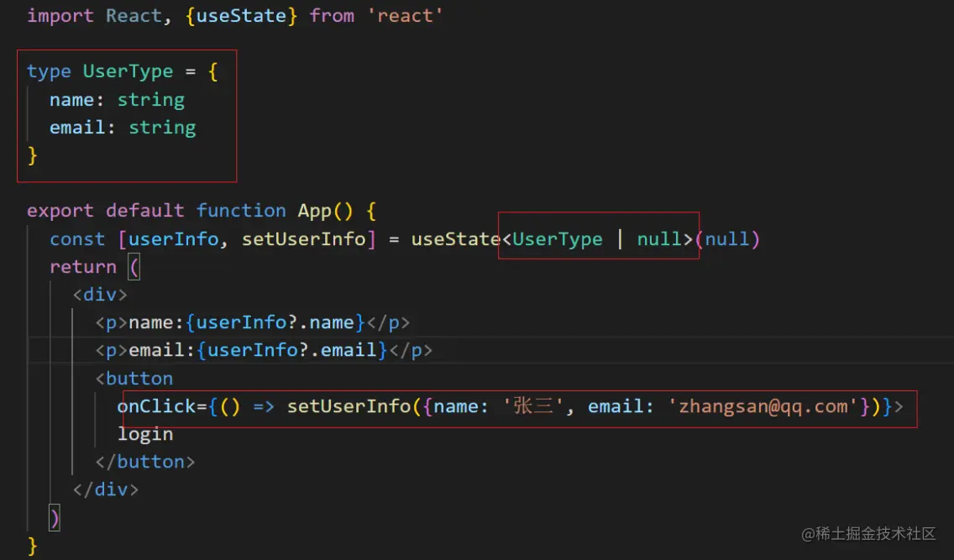
Task: Click the 'zhangsan@qq.com' string
Action: pyautogui.click(x=763, y=406)
